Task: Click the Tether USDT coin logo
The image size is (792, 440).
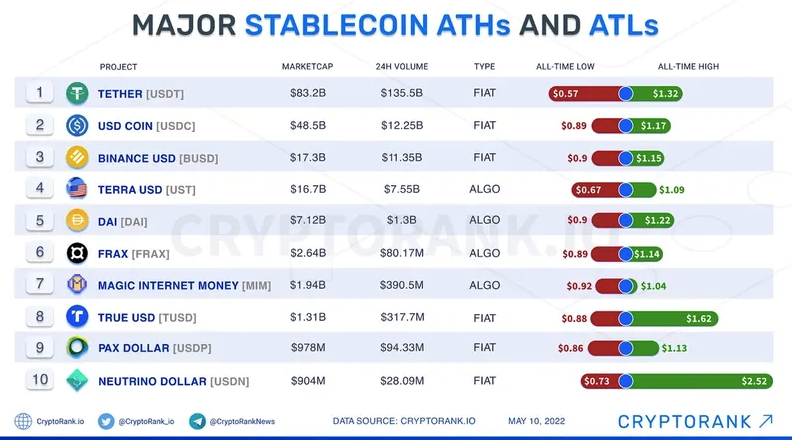Action: [77, 93]
